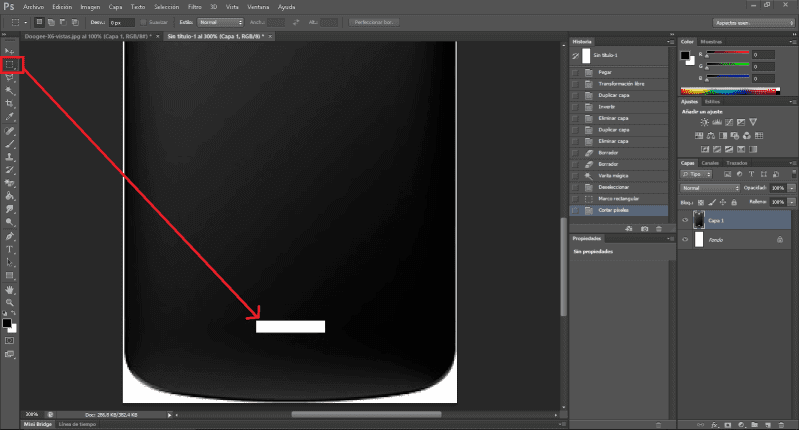The height and width of the screenshot is (430, 799).
Task: Open the Selección menu
Action: [167, 7]
